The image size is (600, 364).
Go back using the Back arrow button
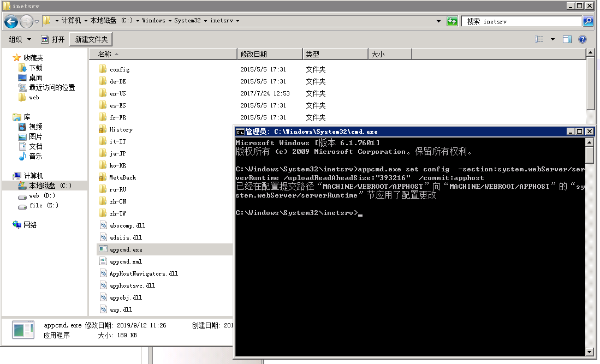(11, 21)
